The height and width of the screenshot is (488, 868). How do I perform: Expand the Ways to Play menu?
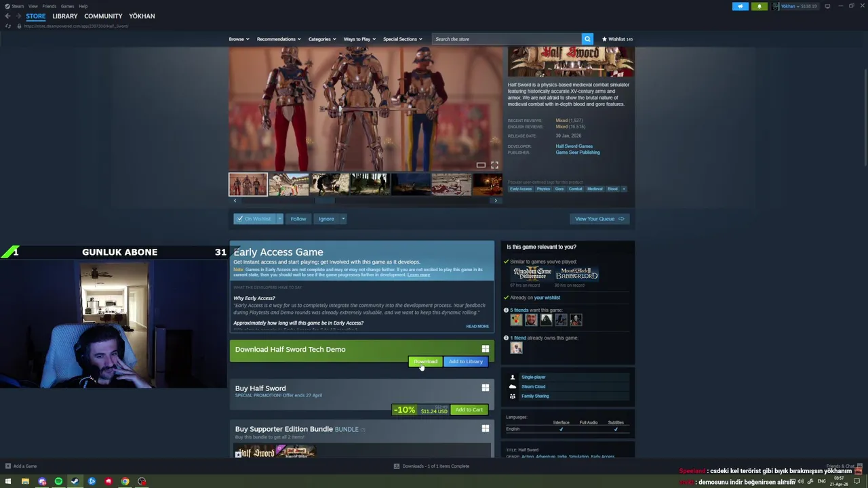359,39
